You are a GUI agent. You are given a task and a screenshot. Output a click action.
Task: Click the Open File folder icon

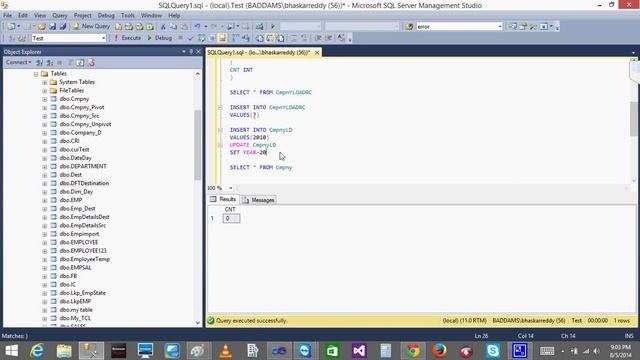point(42,27)
